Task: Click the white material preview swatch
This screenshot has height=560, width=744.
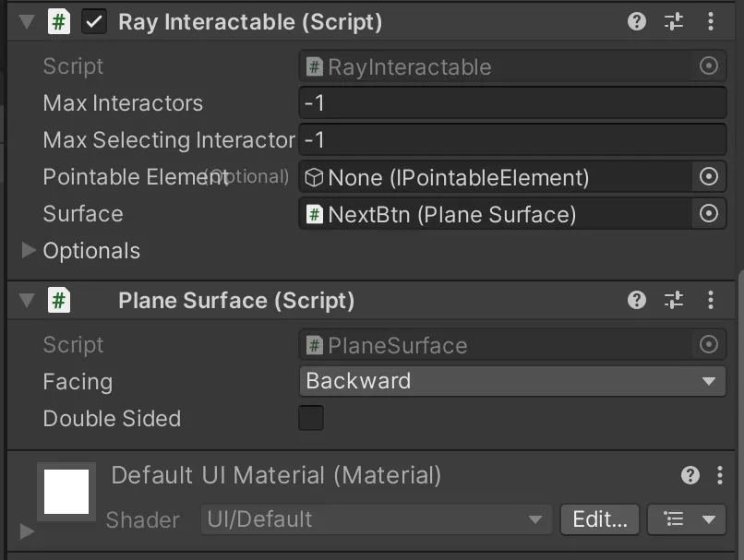Action: coord(66,492)
